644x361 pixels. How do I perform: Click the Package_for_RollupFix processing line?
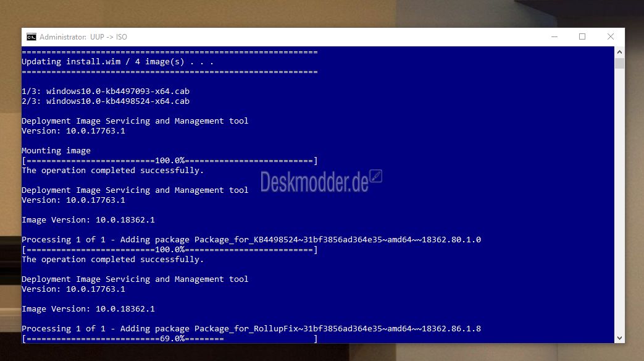coord(251,328)
